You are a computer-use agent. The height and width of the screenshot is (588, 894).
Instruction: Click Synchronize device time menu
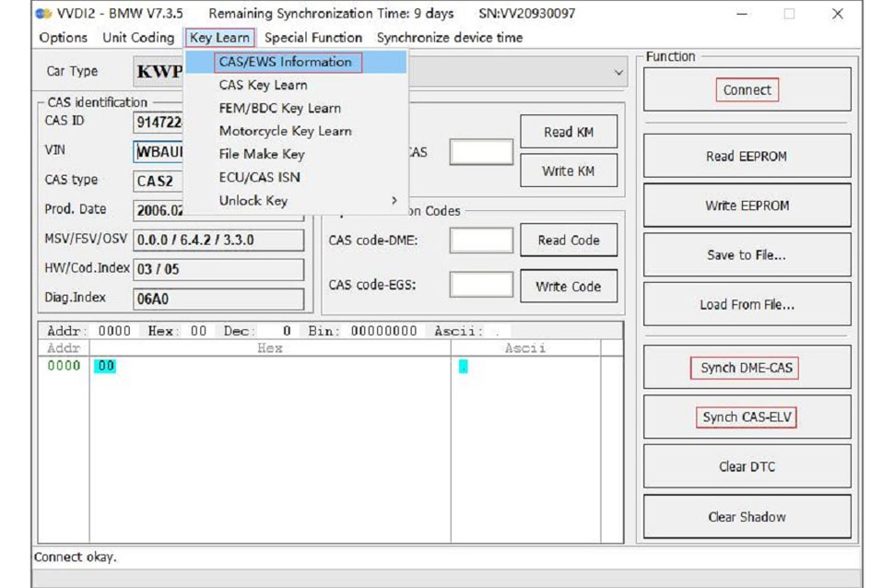[x=449, y=38]
